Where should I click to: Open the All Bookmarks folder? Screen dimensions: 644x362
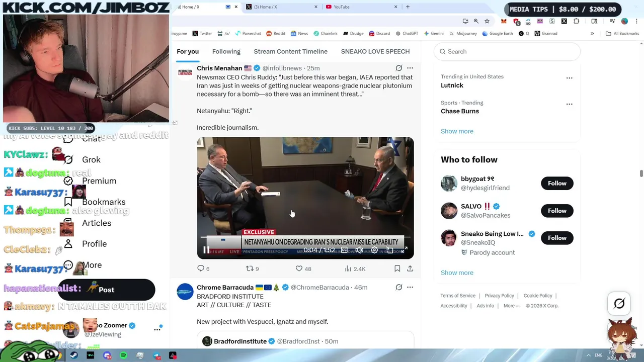point(622,34)
